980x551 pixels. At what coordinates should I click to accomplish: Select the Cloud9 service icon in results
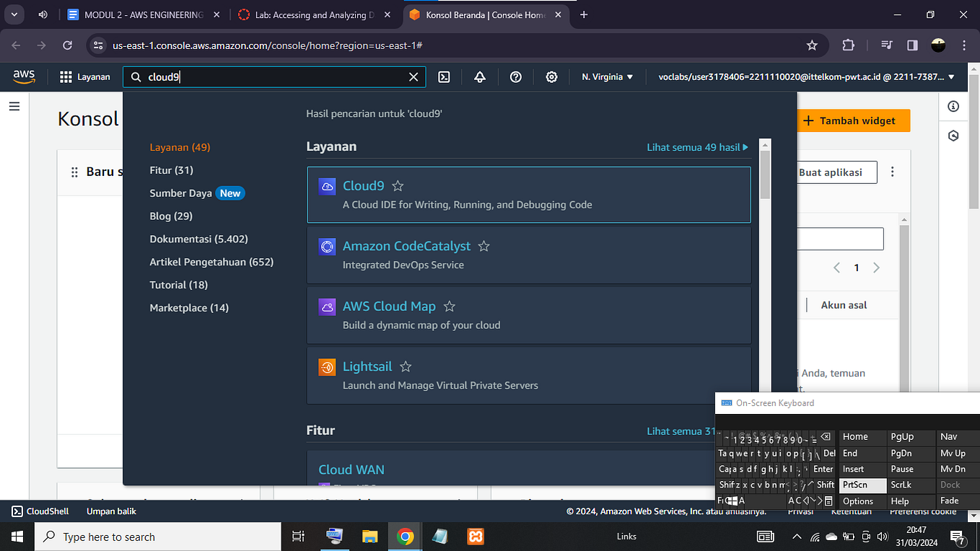tap(327, 185)
